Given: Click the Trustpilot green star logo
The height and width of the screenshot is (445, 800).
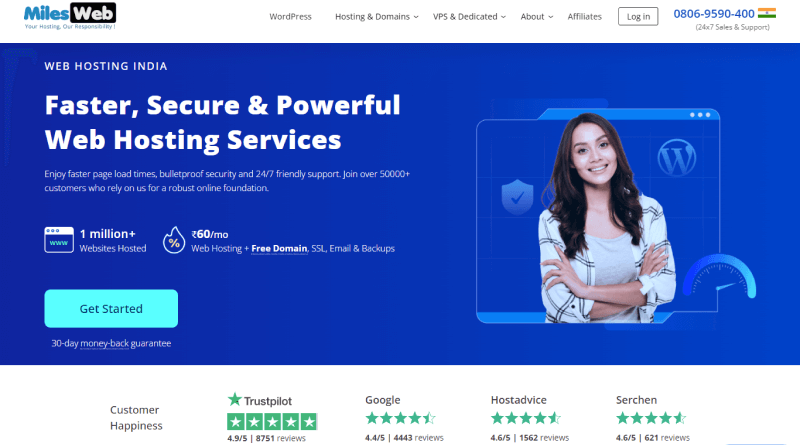Looking at the screenshot, I should point(234,399).
